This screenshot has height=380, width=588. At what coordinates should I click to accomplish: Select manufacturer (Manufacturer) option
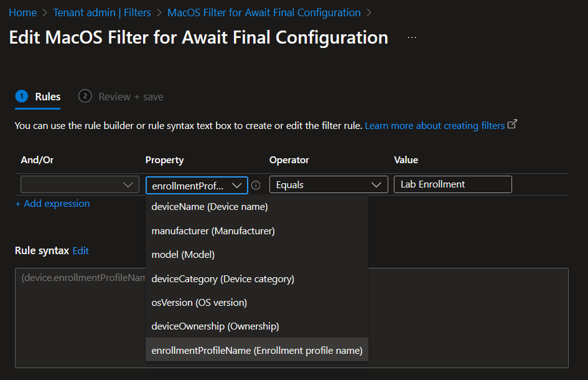[257, 230]
